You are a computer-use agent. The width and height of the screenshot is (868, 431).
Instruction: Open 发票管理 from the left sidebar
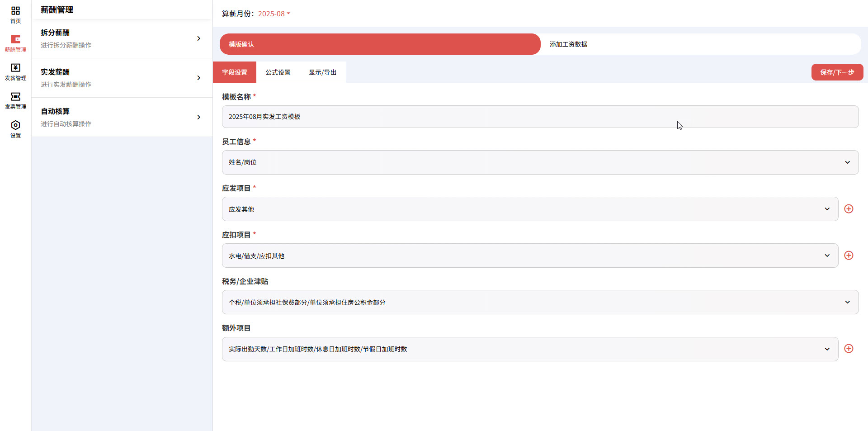pos(15,101)
